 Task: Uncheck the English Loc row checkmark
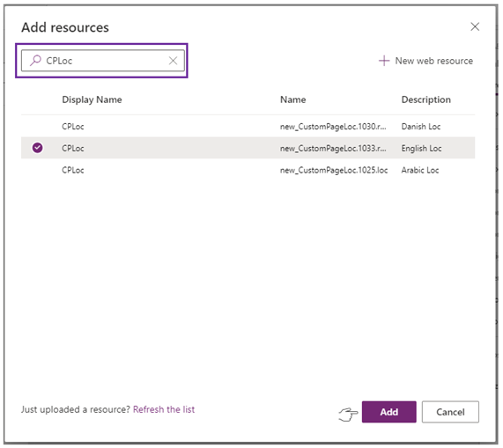point(38,148)
